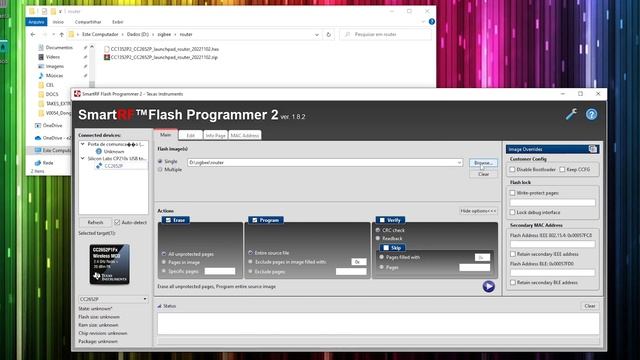Open the File Explorer help icon
Image resolution: width=640 pixels, height=360 pixels.
(x=432, y=22)
